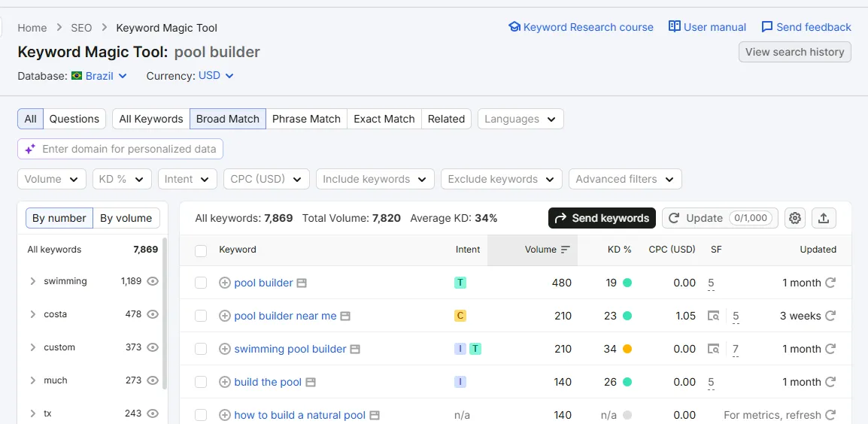
Task: Refresh metrics for 'pool builder near me' row
Action: coord(830,316)
